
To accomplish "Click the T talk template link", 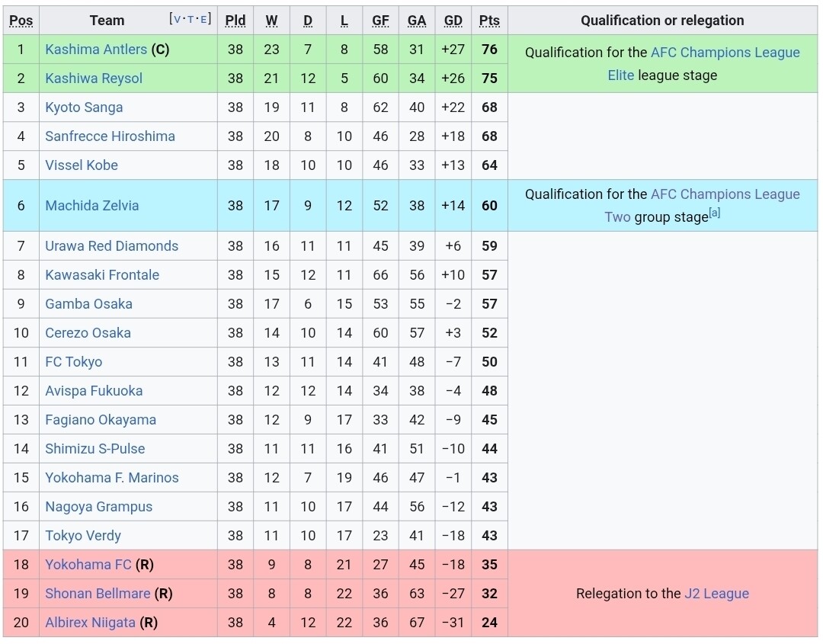I will point(190,19).
